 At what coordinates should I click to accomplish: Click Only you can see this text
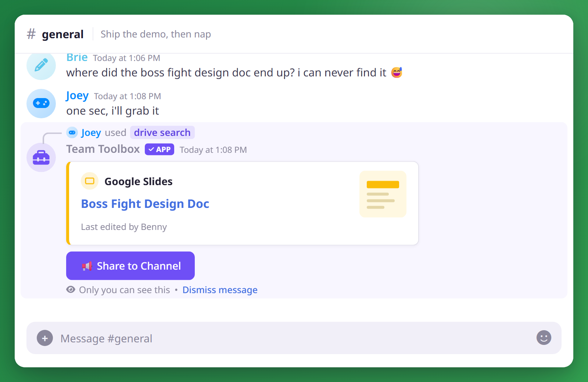pos(125,290)
